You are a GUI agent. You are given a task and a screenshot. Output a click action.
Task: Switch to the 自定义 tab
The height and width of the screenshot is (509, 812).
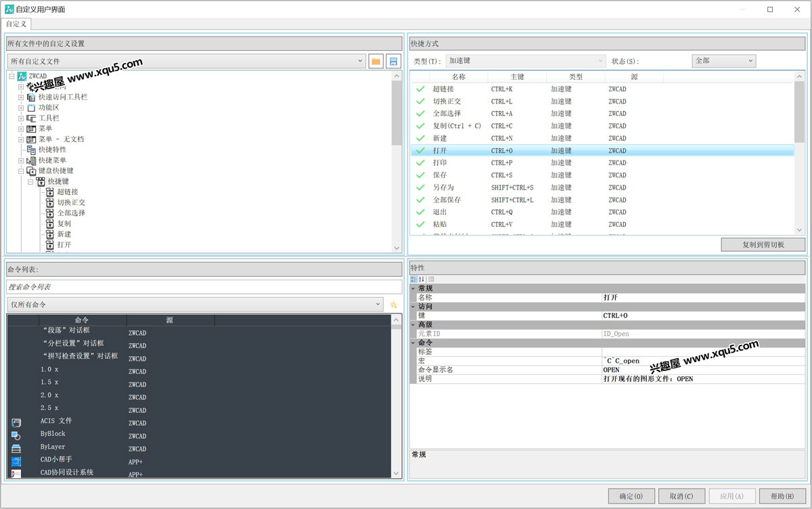pyautogui.click(x=16, y=24)
